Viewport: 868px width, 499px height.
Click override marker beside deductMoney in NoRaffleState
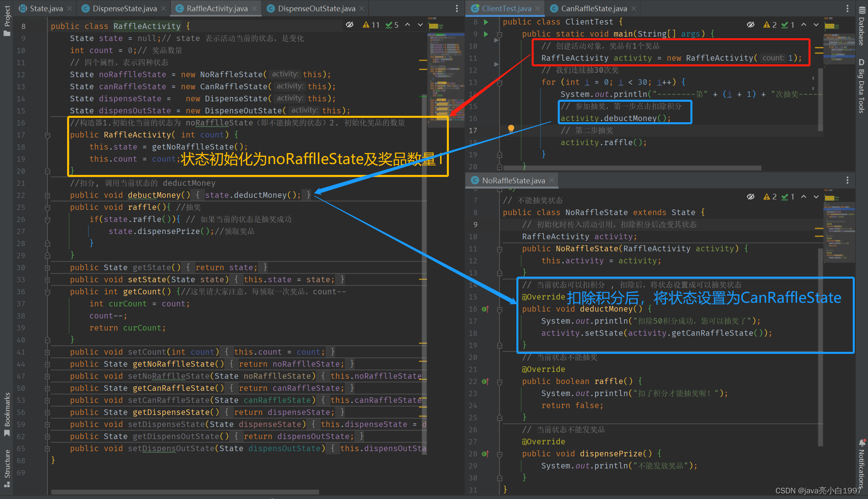tap(485, 309)
